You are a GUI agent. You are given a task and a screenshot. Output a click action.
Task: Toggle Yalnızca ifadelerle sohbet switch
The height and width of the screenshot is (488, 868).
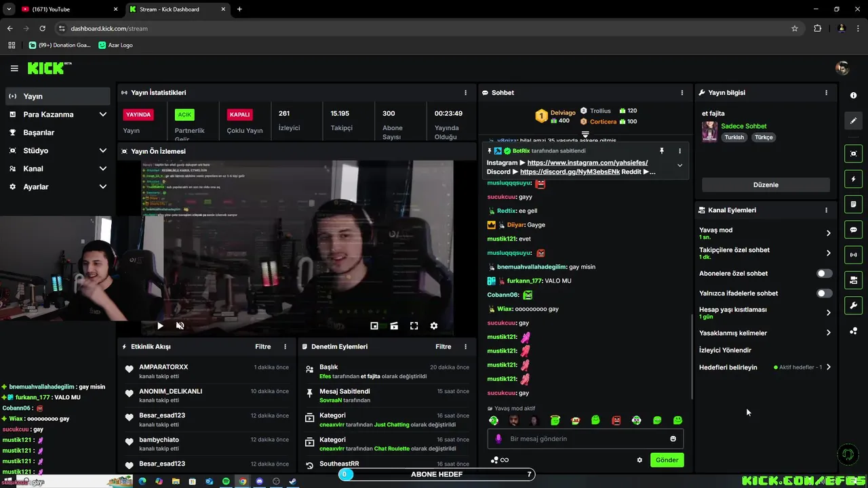point(825,293)
